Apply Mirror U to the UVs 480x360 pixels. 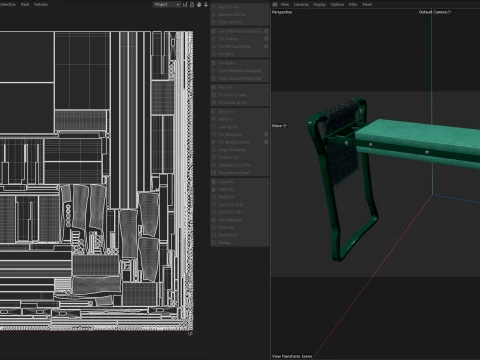(240, 112)
